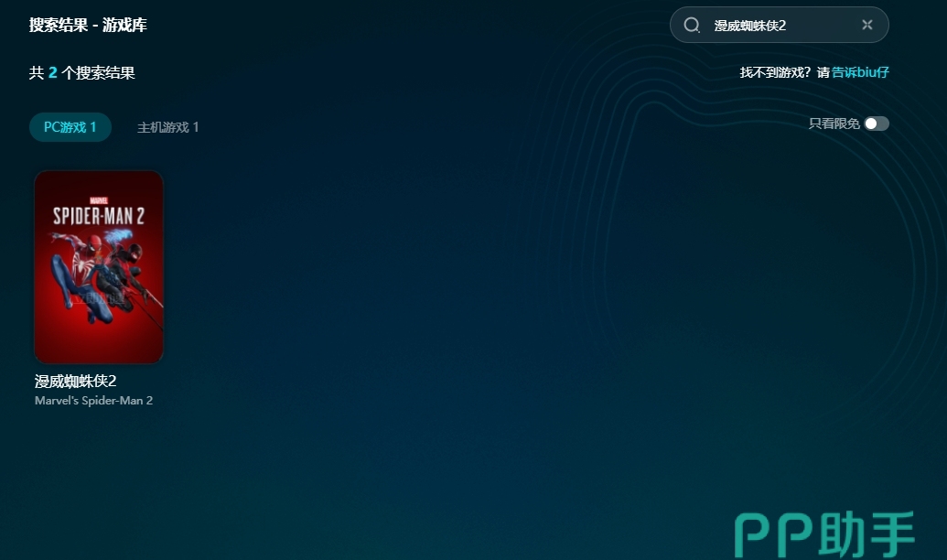Image resolution: width=947 pixels, height=560 pixels.
Task: Click into the 漫威蜘蛛侠2 search field
Action: (778, 26)
